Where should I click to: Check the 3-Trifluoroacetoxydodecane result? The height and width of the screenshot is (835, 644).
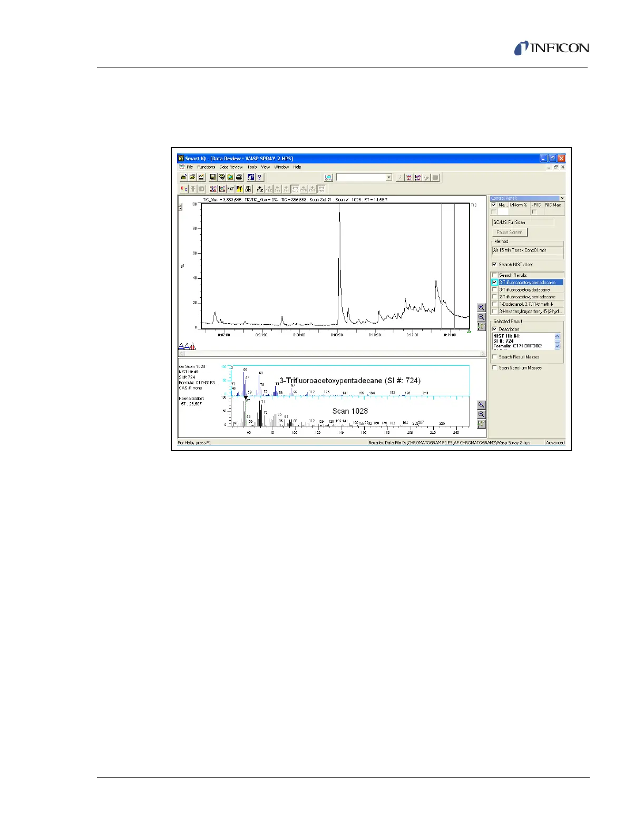[x=494, y=290]
